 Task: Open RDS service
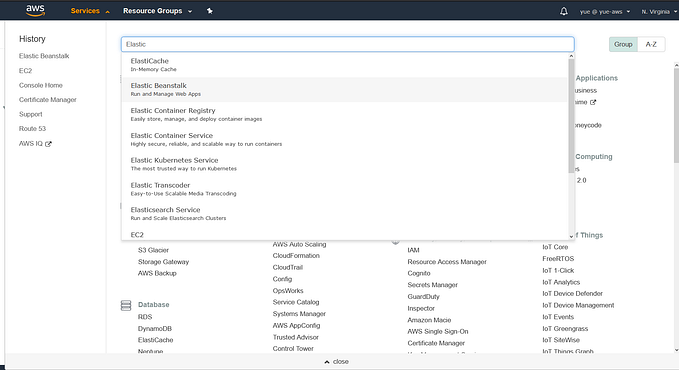click(145, 317)
